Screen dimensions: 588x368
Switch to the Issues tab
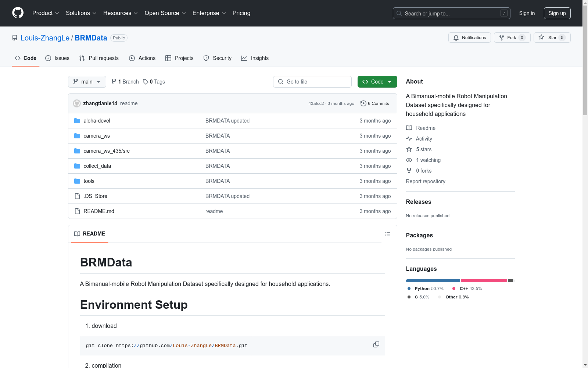pyautogui.click(x=57, y=58)
